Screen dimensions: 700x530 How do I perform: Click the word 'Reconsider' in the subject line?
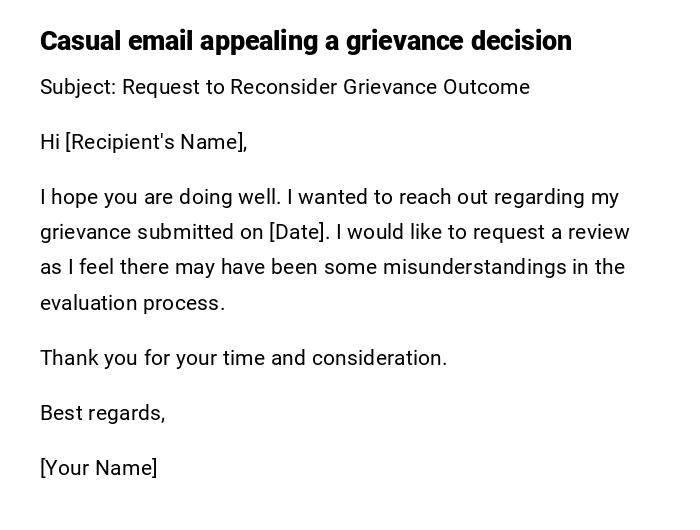click(284, 87)
